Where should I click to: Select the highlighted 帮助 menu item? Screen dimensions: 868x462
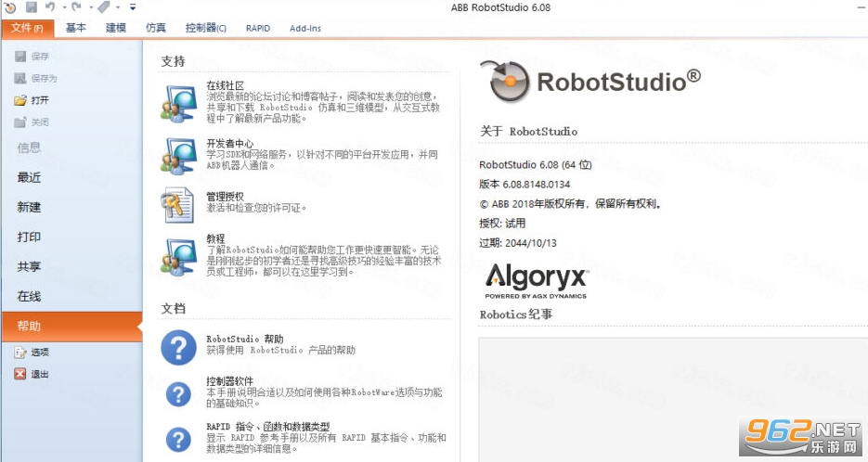click(x=71, y=326)
